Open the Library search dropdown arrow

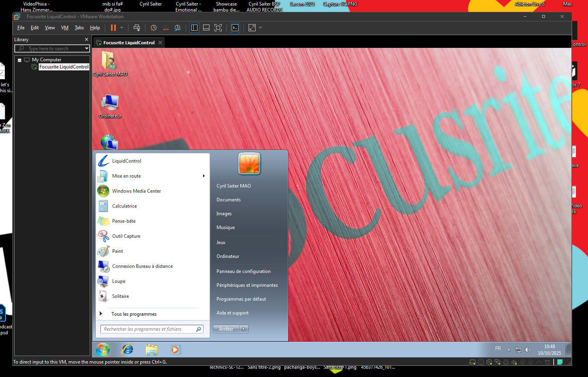pyautogui.click(x=87, y=49)
